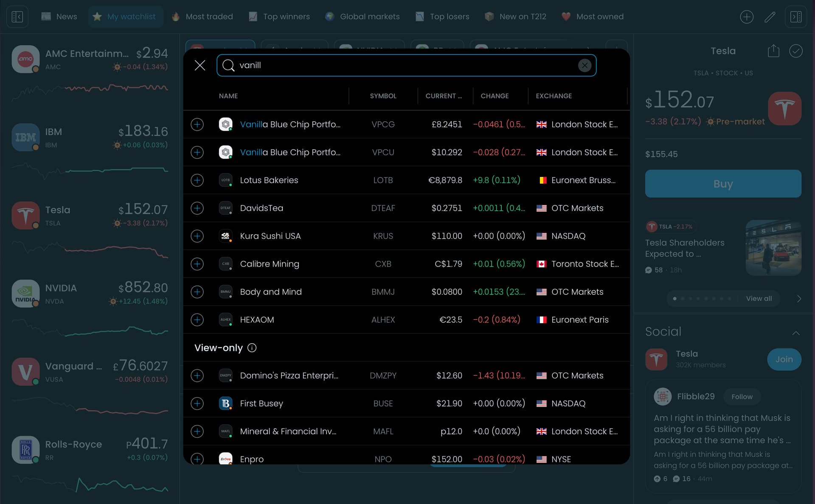
Task: Add DavidsTea to watchlist
Action: point(197,208)
